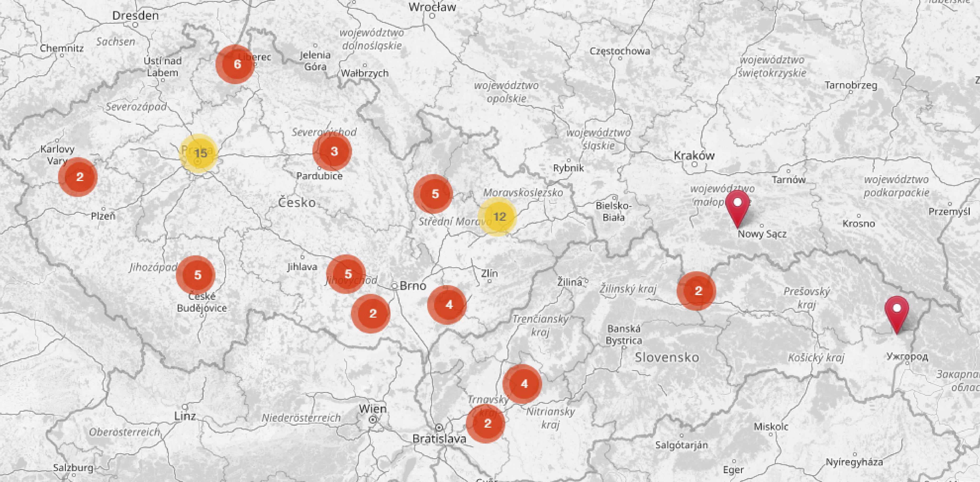The image size is (980, 482).
Task: Click the Miskolc city label
Action: (771, 427)
